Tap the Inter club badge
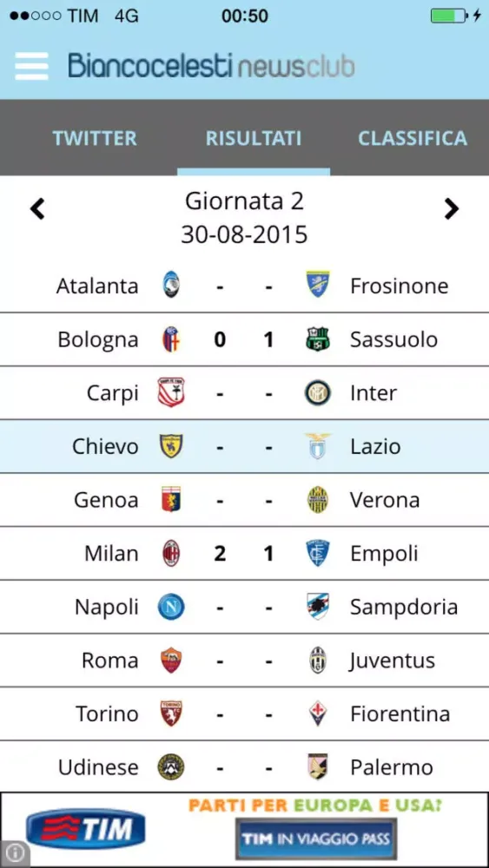 point(317,393)
